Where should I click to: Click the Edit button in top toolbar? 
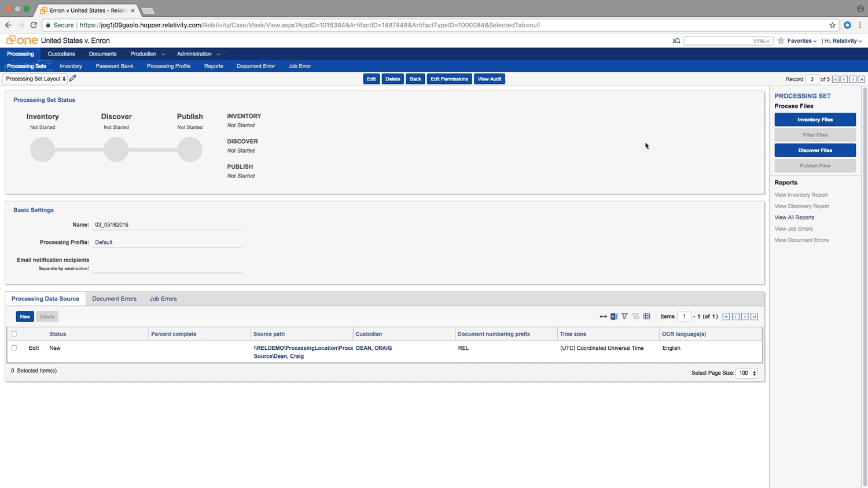tap(372, 79)
